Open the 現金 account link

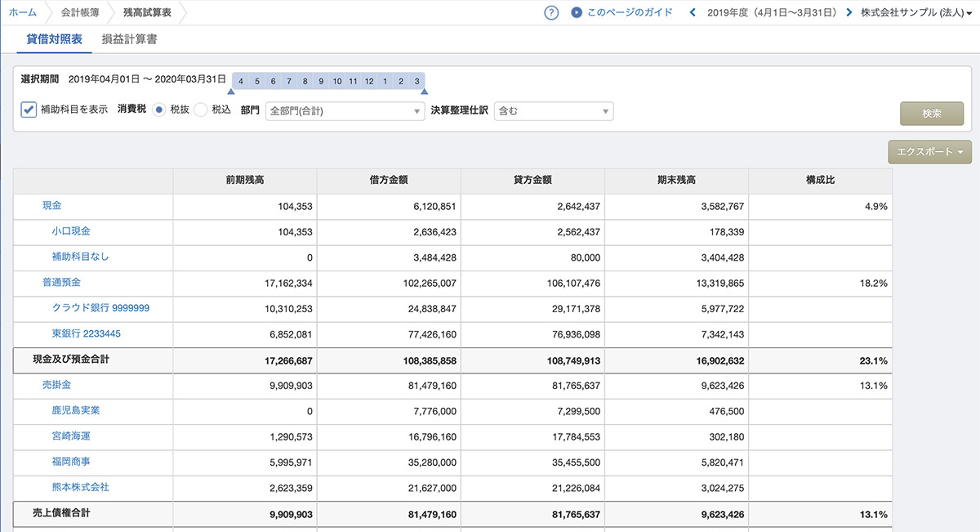pos(51,206)
